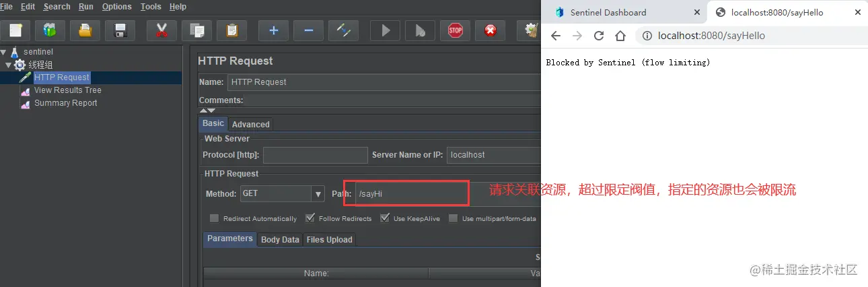
Task: Click the Open file folder toolbar icon
Action: 85,30
